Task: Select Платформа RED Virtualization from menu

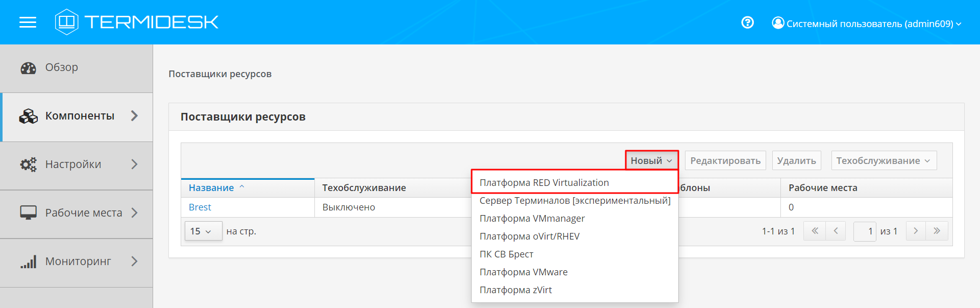Action: [544, 182]
